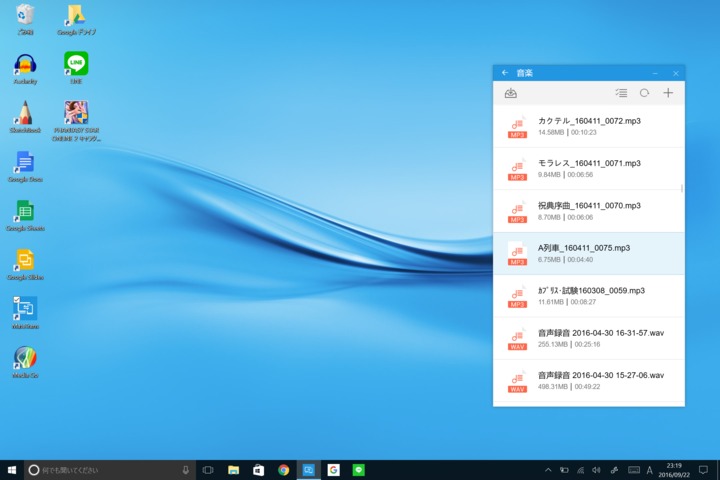Open Windows Start menu button
720x480 pixels.
point(12,470)
